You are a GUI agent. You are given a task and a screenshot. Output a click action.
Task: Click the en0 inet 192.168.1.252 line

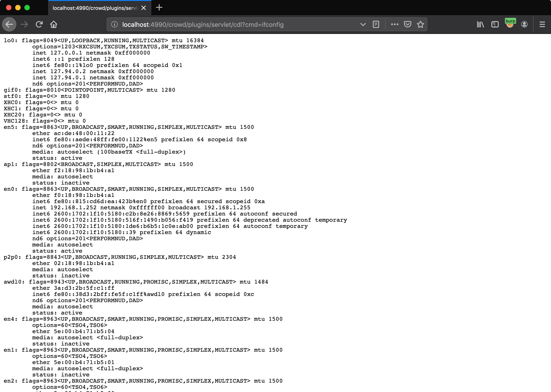[x=141, y=208]
